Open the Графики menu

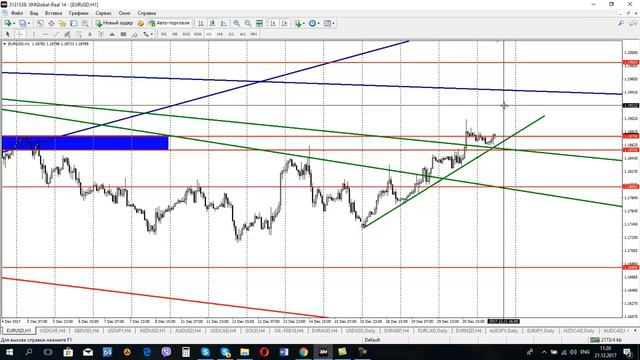78,13
